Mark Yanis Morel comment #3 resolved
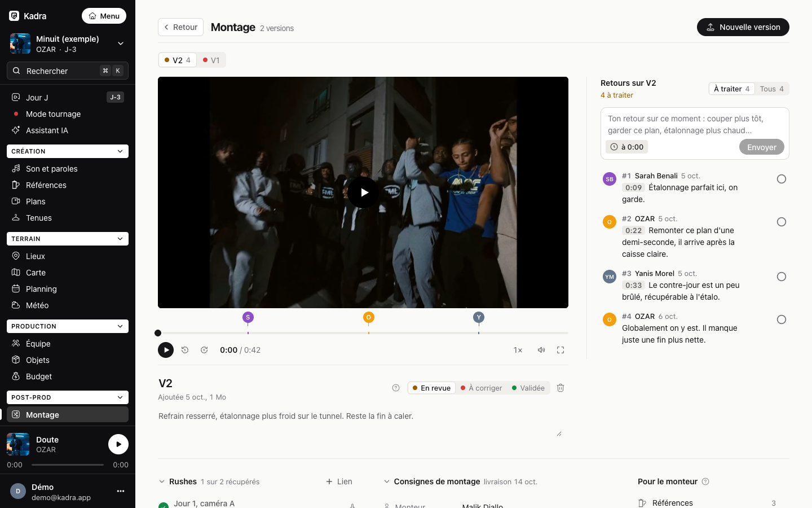 pyautogui.click(x=782, y=277)
